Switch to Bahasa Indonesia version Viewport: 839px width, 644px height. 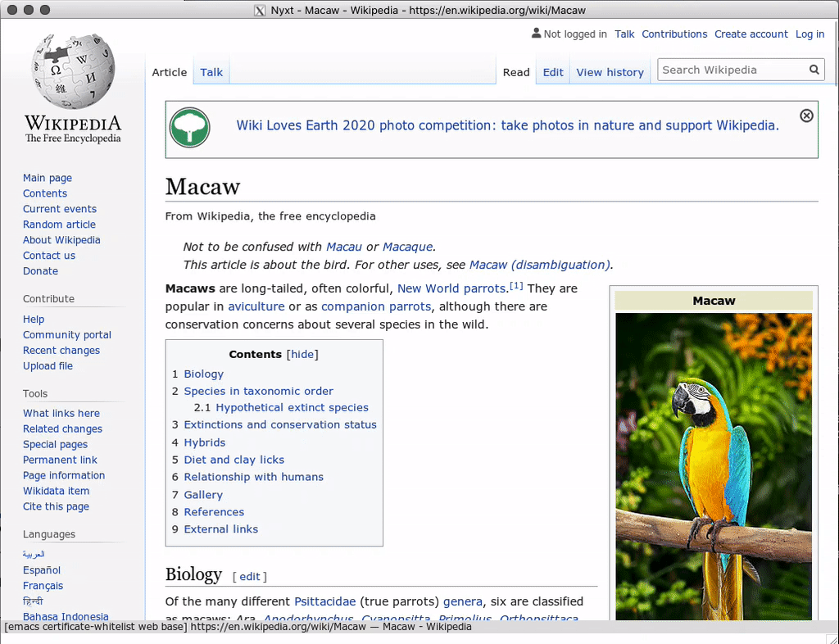tap(66, 616)
